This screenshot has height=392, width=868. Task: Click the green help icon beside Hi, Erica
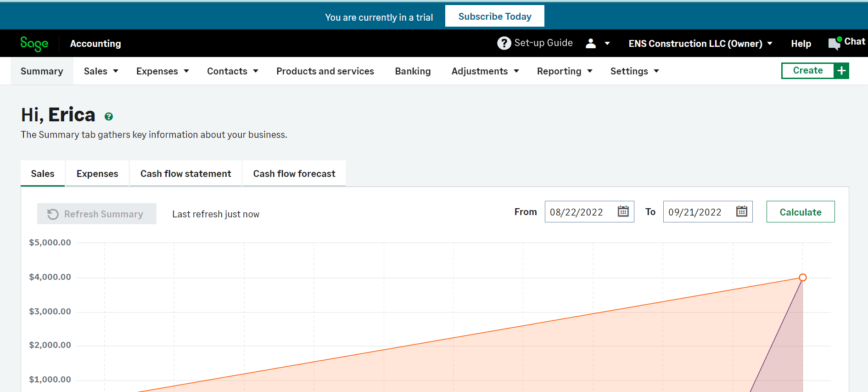coord(109,117)
